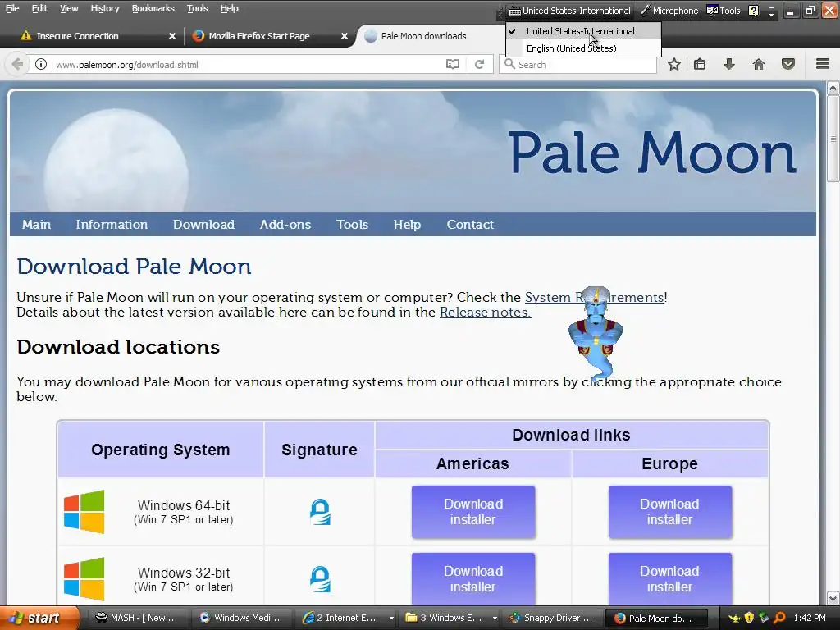Click the Windows logo beside Windows 32-bit
Screen dimensions: 840x630
tap(84, 579)
